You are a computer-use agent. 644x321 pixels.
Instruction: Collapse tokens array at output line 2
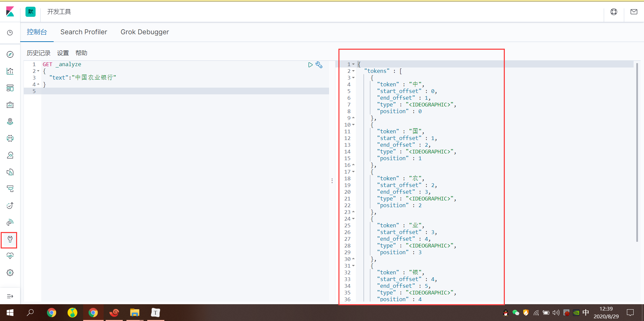click(x=353, y=71)
